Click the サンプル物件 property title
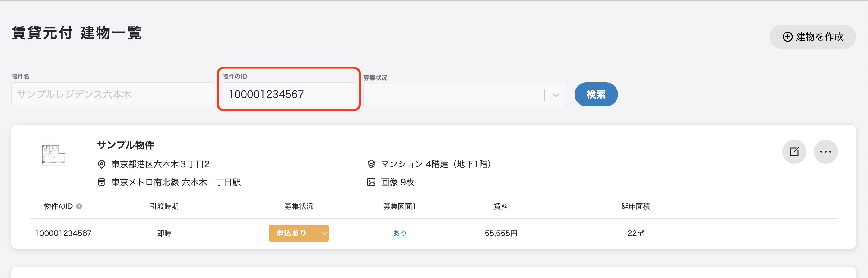Viewport: 868px width, 278px height. coord(126,145)
